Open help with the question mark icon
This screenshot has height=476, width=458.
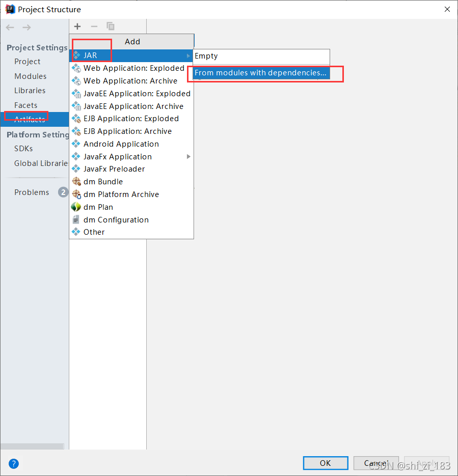(x=14, y=464)
